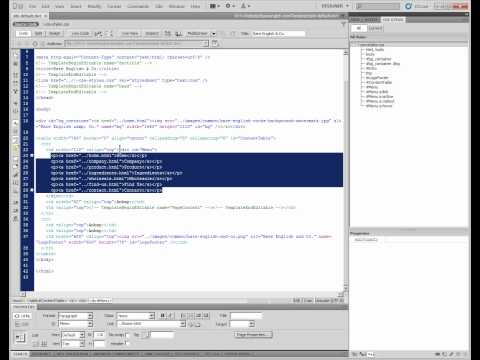Screen dimensions: 480x360
Task: Enable the No wrap checkbox
Action: click(127, 335)
